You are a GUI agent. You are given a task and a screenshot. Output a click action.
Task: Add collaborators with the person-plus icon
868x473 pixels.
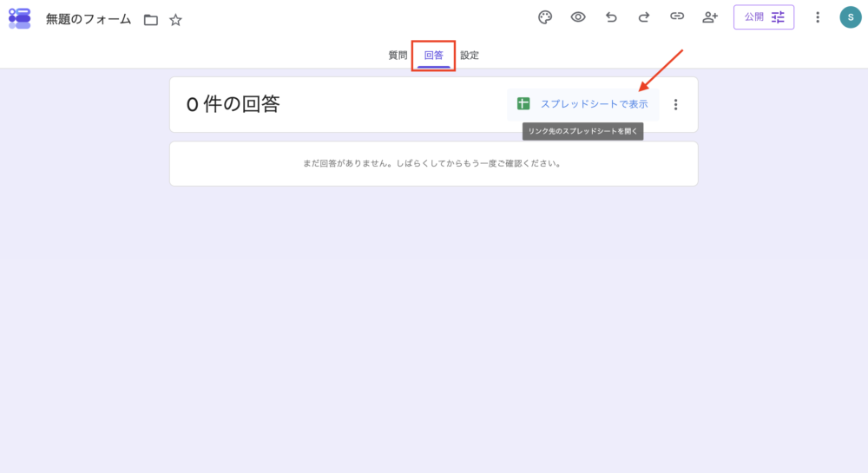(x=710, y=17)
